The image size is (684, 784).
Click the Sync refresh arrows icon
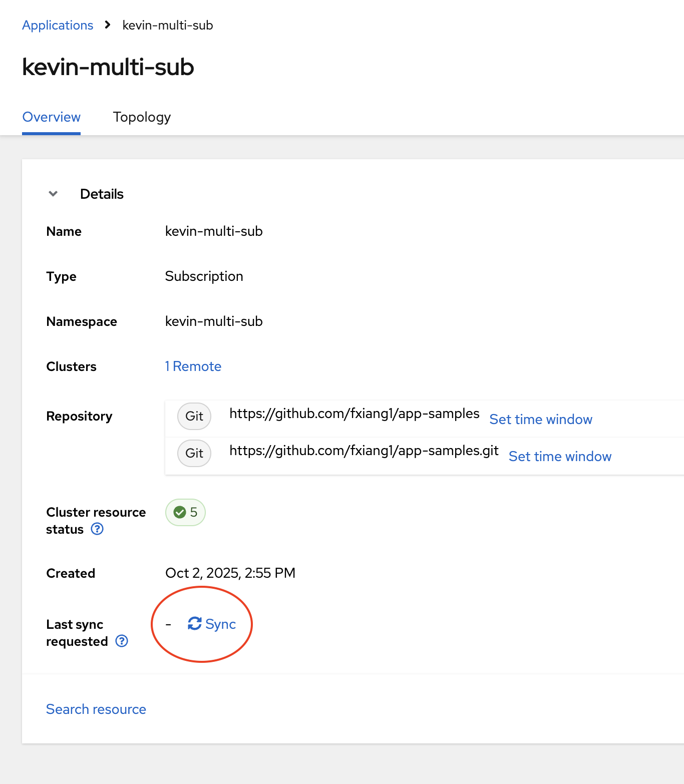pos(194,624)
